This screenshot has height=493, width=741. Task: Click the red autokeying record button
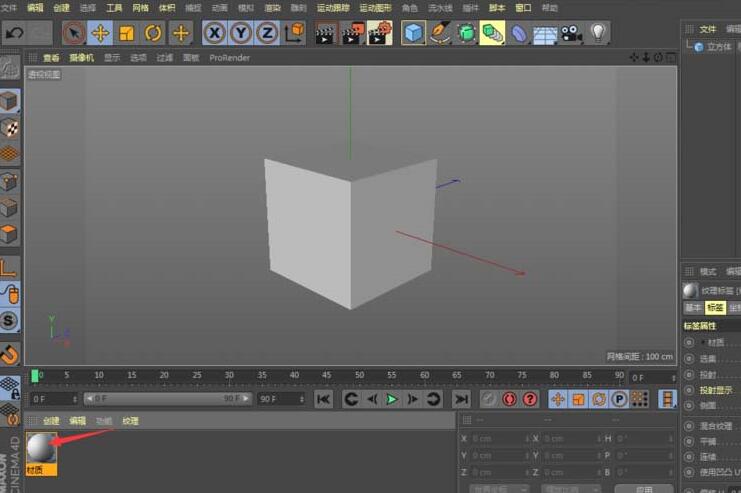click(509, 399)
